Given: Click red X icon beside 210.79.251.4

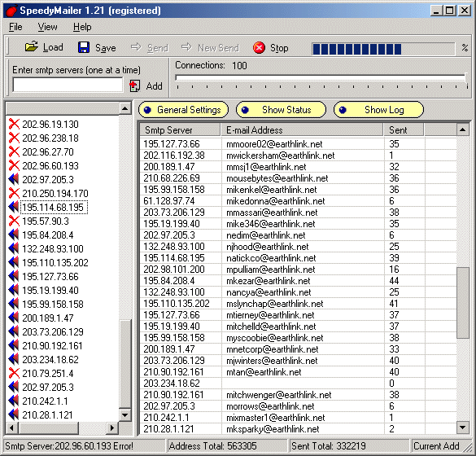Looking at the screenshot, I should click(x=14, y=373).
